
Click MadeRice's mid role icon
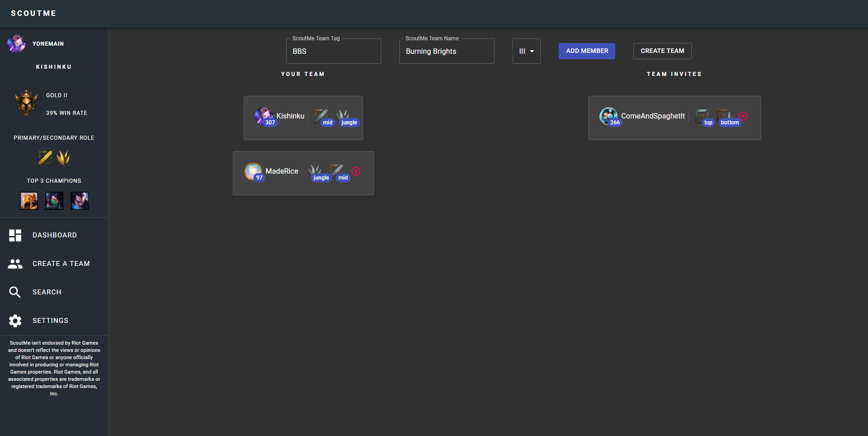pyautogui.click(x=336, y=171)
